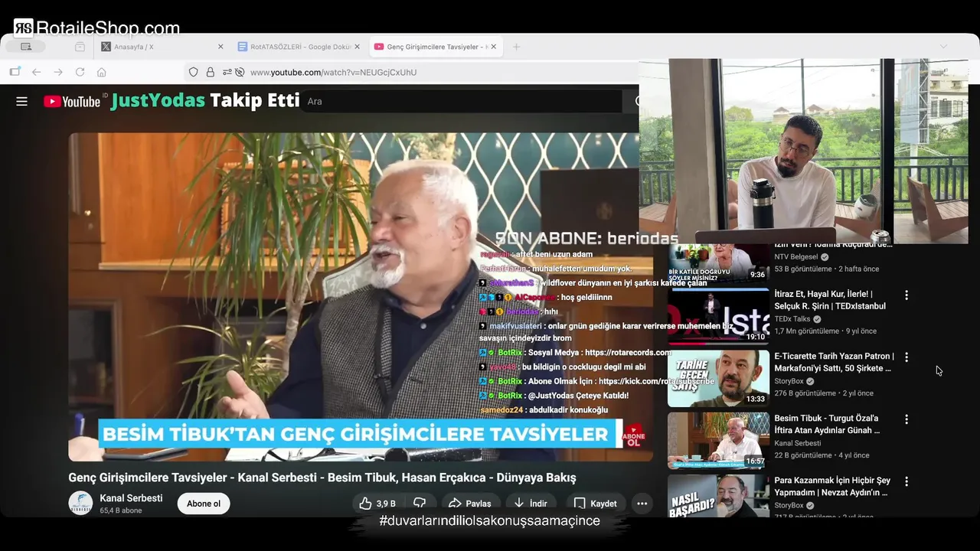Click the NTV Belgesel channel name

point(795,257)
